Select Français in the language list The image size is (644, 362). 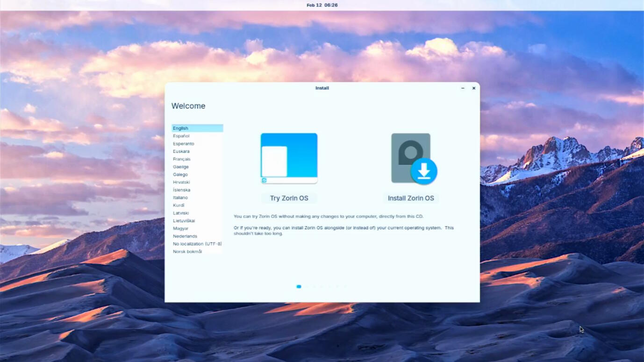click(x=197, y=159)
